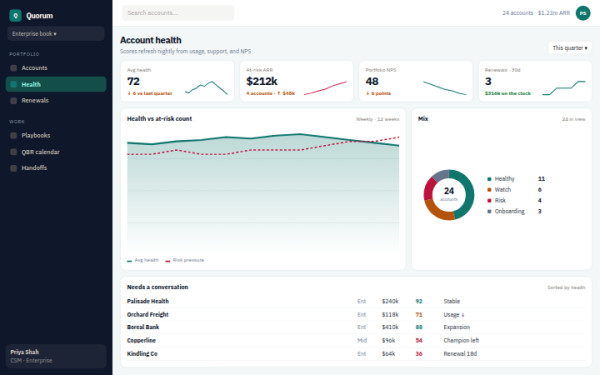Open the Boreal Bank account row
The image size is (600, 375).
(x=356, y=327)
